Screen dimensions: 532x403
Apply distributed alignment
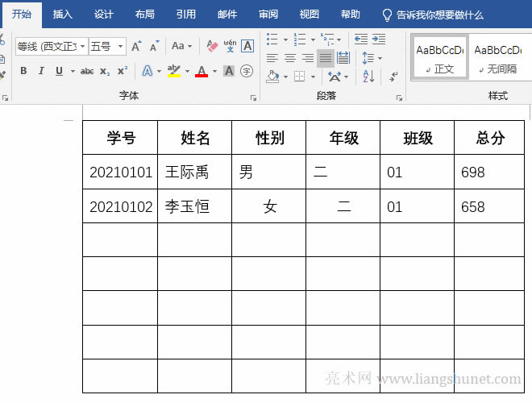coord(343,58)
